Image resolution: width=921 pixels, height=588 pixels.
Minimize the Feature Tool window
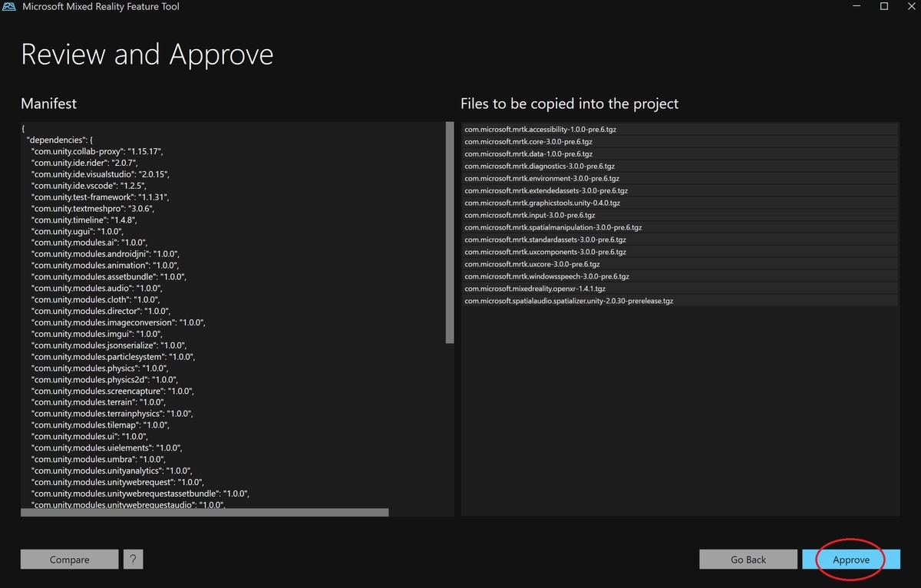point(857,6)
